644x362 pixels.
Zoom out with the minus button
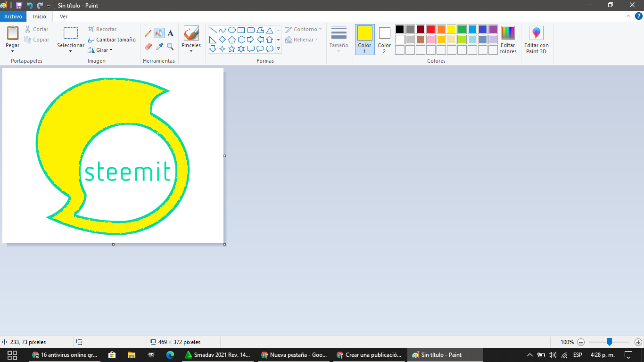(x=581, y=342)
